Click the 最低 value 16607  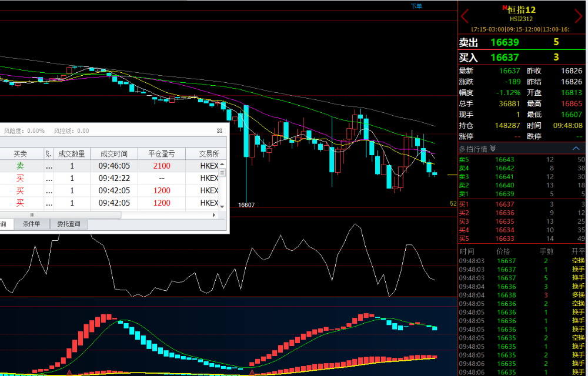pos(572,115)
